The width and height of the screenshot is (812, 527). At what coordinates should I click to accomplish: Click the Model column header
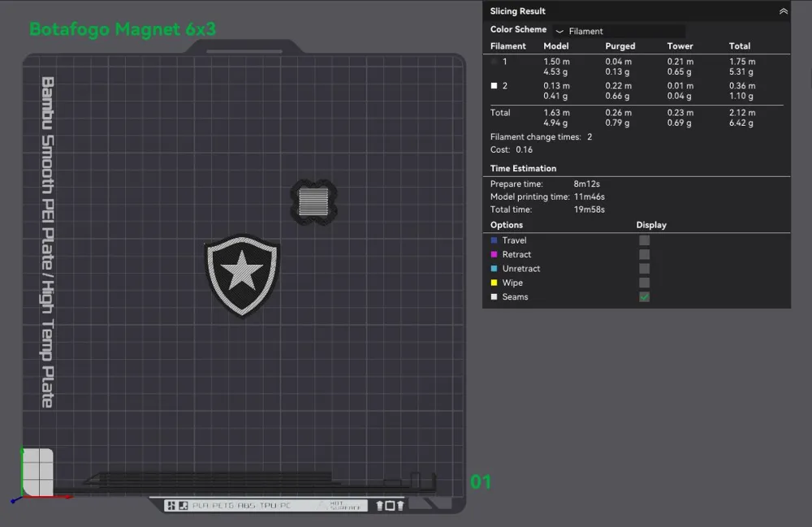[x=556, y=46]
